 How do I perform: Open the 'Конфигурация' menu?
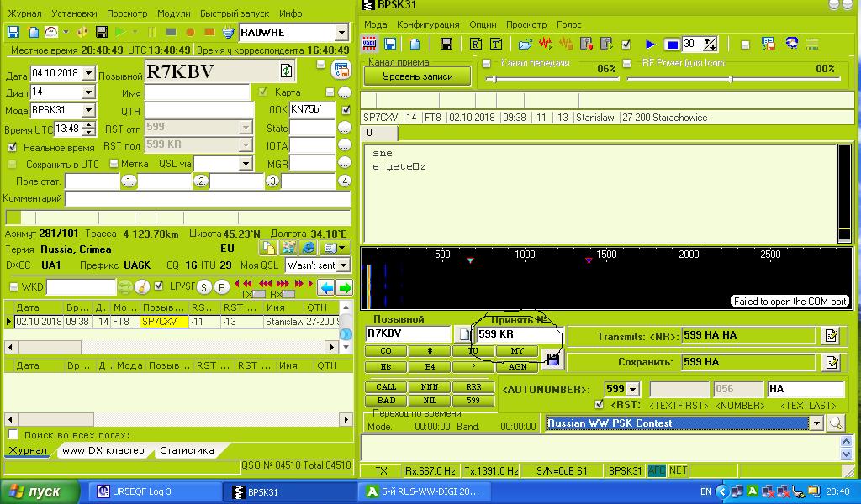point(428,24)
